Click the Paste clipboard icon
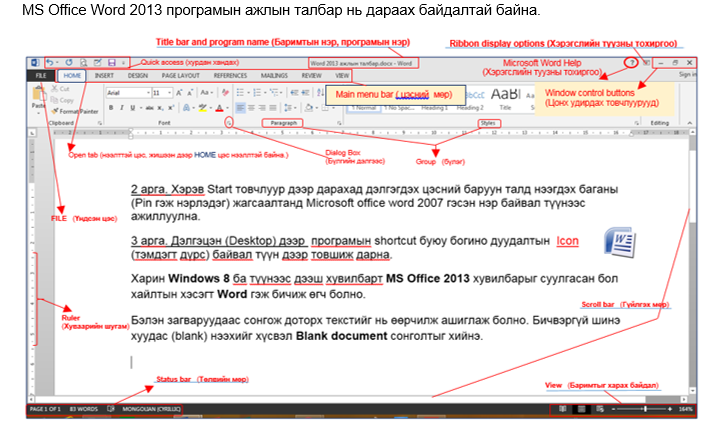 (39, 93)
